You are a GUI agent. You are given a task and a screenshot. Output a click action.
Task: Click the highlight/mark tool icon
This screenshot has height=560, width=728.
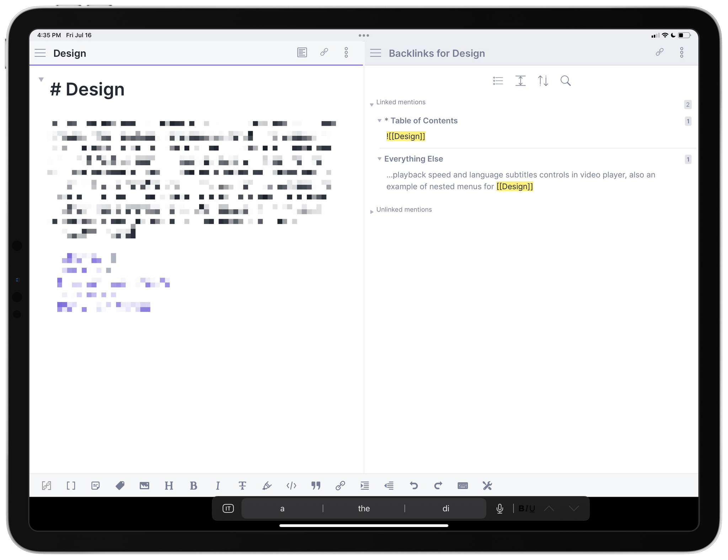point(267,485)
